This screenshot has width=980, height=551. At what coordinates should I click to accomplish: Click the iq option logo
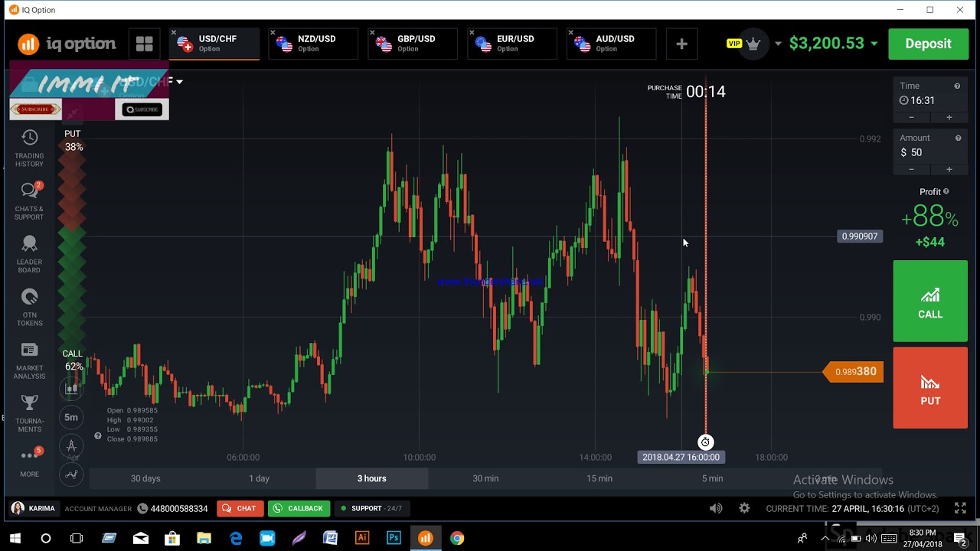point(67,44)
